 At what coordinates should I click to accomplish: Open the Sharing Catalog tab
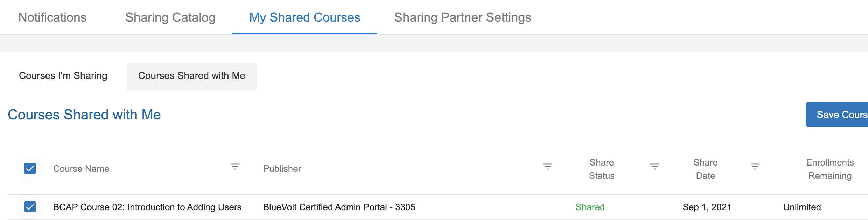tap(170, 17)
